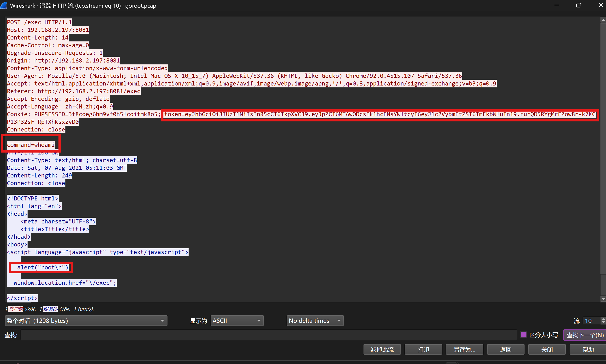Click the line 'POST /exec HTTP/1.1'

pos(39,22)
